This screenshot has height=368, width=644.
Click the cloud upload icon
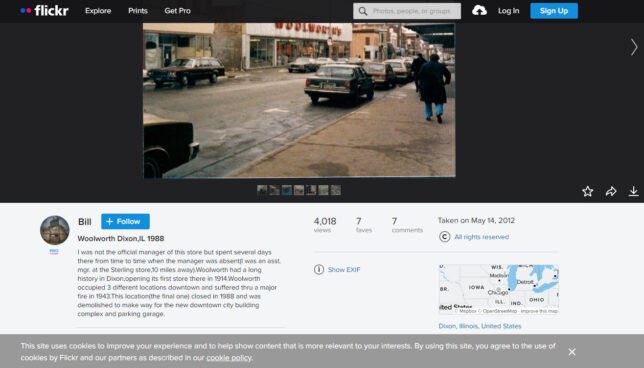[x=479, y=11]
